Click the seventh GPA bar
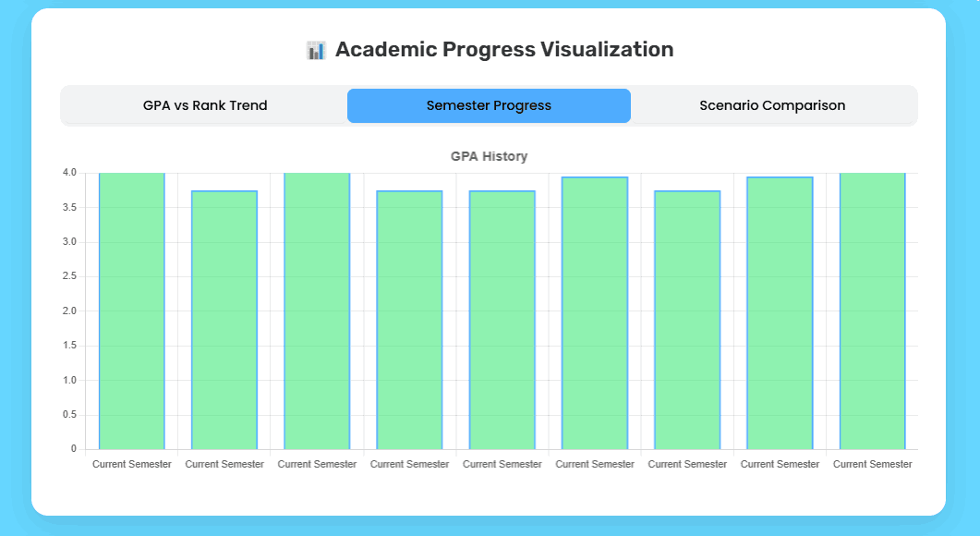This screenshot has height=536, width=980. point(687,319)
